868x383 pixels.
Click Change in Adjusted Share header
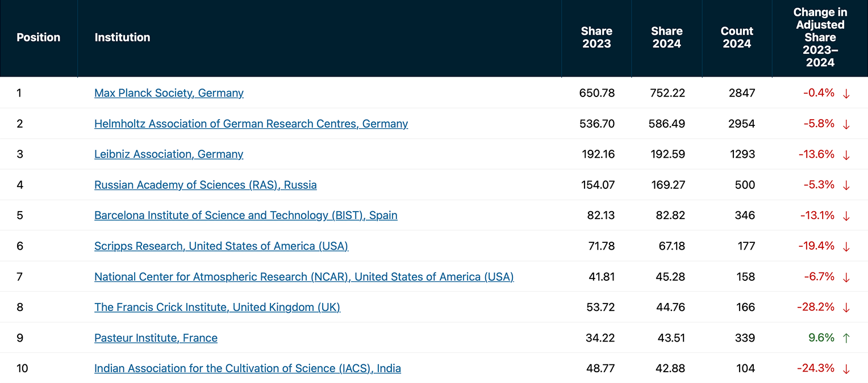click(x=820, y=37)
